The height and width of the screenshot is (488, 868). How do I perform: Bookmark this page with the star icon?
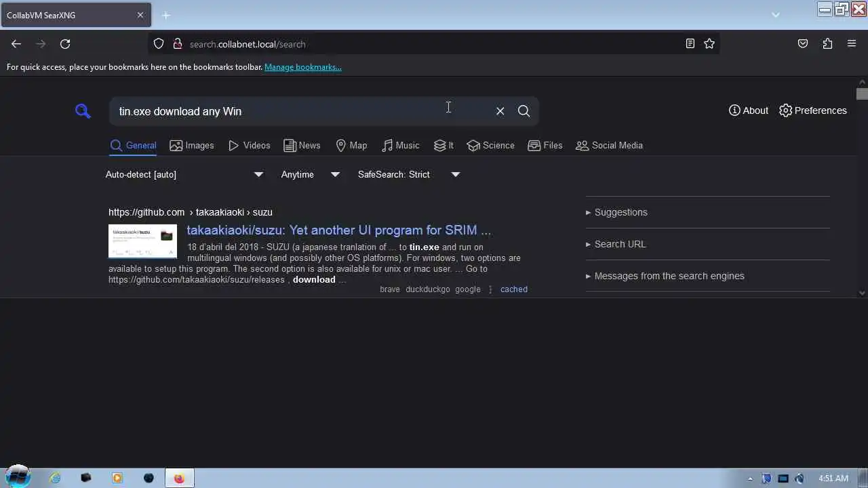click(709, 44)
